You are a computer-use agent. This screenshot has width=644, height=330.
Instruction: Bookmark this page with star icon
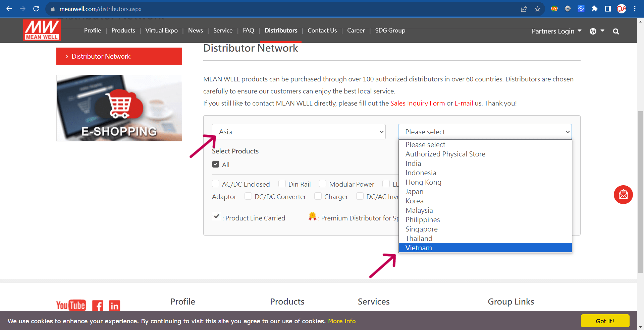point(537,9)
